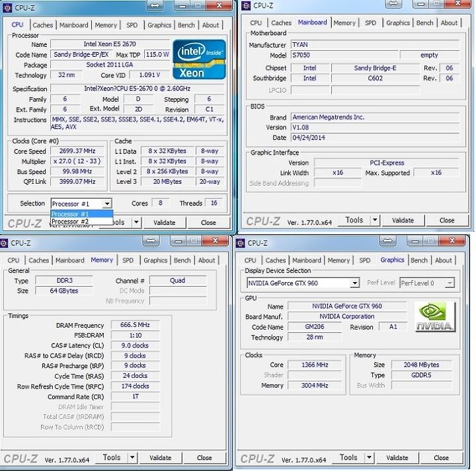
Task: Switch to Caches tab in the CPU window
Action: [x=43, y=25]
